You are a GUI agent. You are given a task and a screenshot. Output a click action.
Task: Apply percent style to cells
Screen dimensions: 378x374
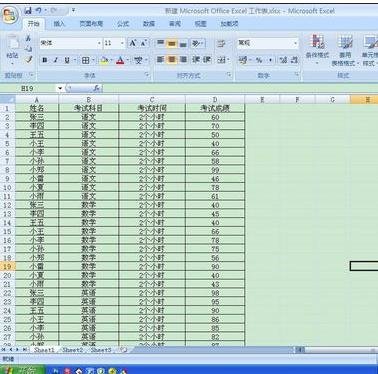point(259,60)
